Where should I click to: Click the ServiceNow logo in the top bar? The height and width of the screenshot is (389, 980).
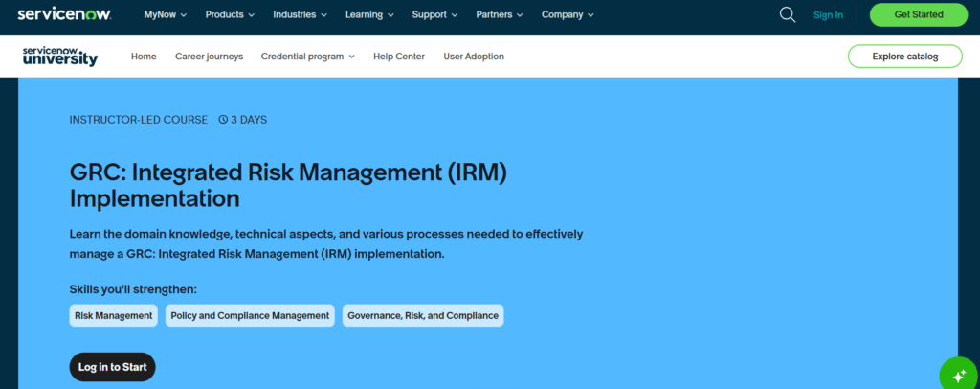coord(64,14)
